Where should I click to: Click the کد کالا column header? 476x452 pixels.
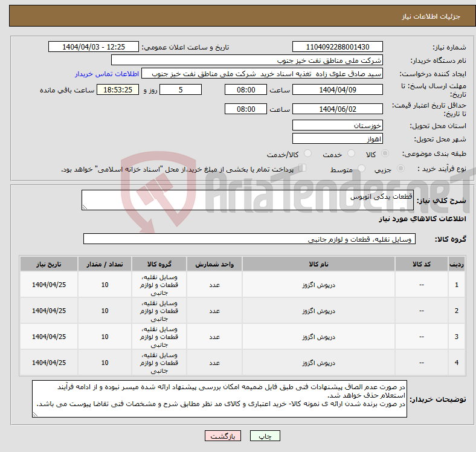422,264
